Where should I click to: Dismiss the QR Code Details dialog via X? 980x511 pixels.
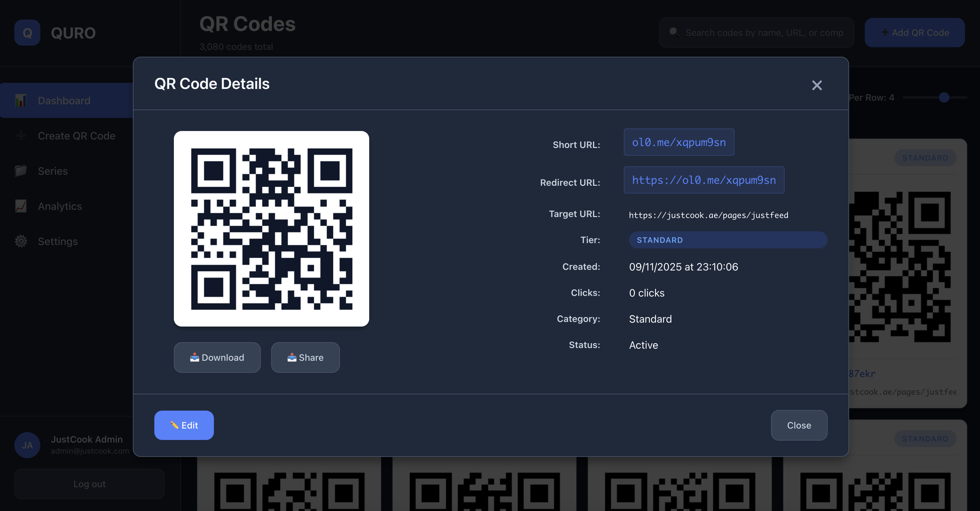click(817, 85)
